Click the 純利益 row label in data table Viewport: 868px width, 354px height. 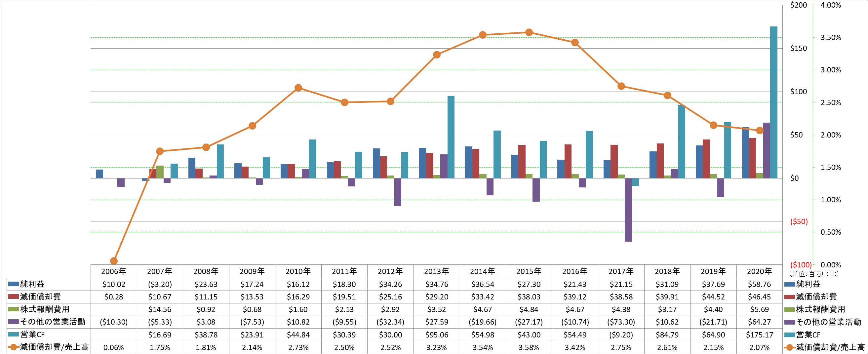tap(32, 284)
